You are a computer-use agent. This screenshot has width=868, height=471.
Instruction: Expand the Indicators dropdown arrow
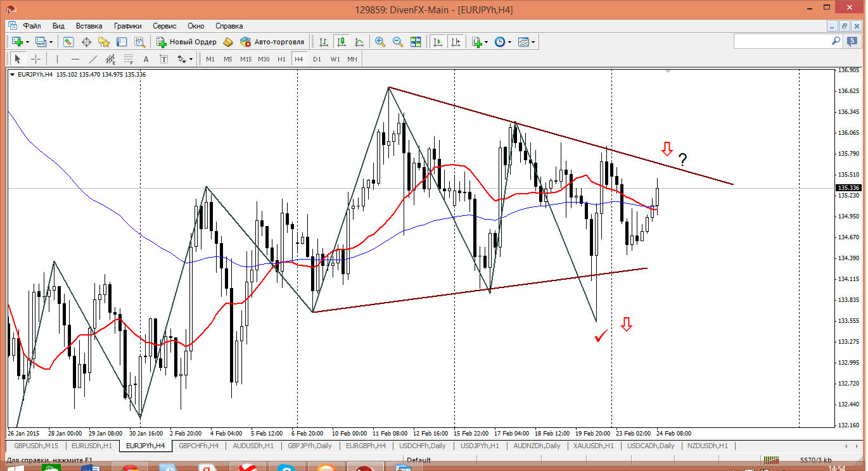486,42
